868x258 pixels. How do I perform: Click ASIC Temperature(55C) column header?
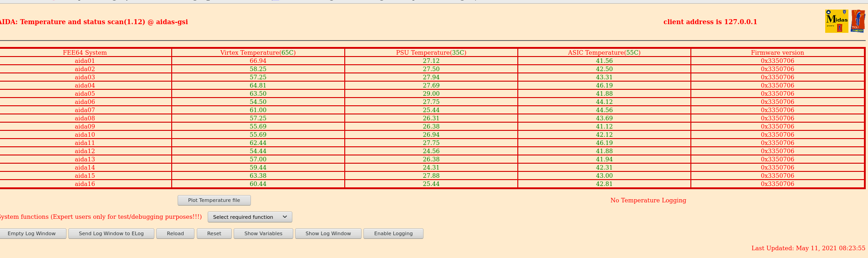(x=604, y=52)
